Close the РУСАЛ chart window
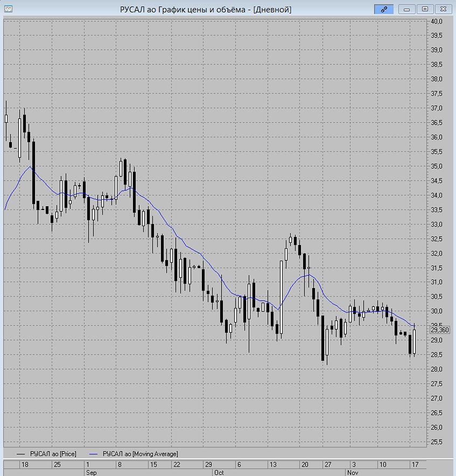Viewport: 456px width, 476px height. (443, 9)
